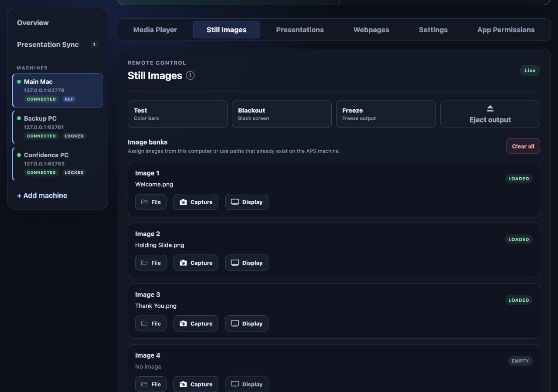The height and width of the screenshot is (392, 558).
Task: Click folder icon in Image 3 File button
Action: [x=144, y=324]
